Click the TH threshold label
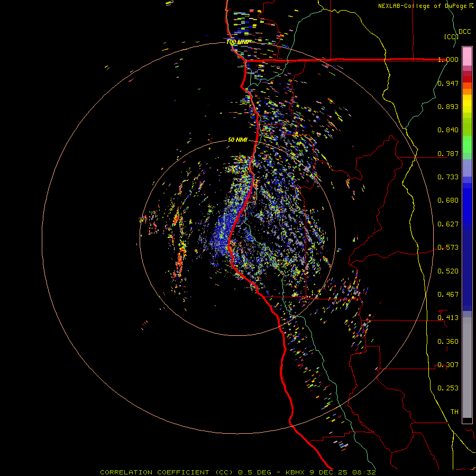Image resolution: width=476 pixels, height=476 pixels. pos(454,411)
